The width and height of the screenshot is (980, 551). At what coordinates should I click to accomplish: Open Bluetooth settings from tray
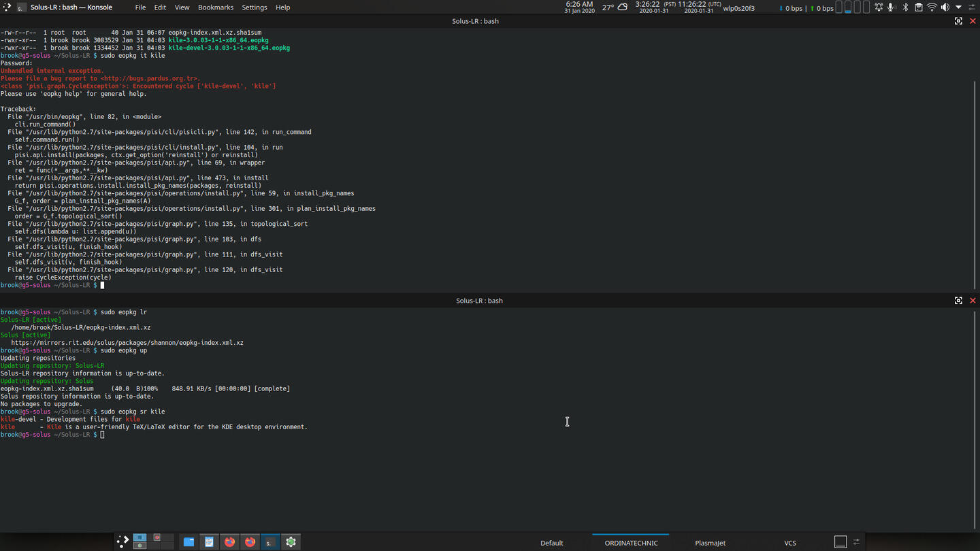coord(905,7)
